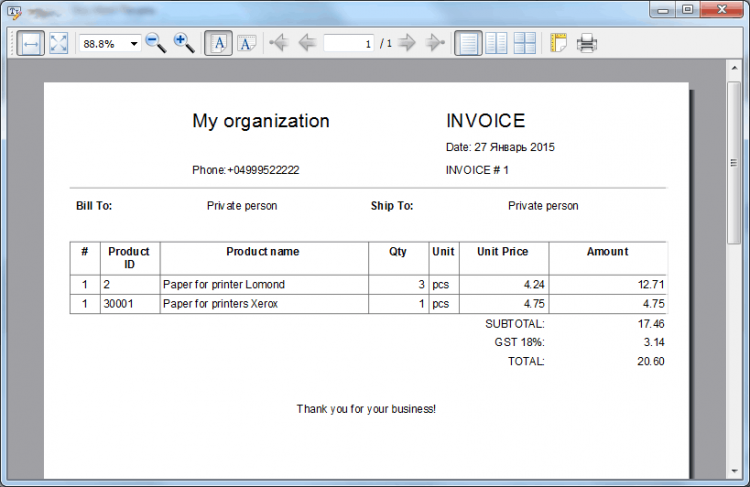Toggle the fit-to-width view button
Screen dimensions: 750x487
pos(31,44)
